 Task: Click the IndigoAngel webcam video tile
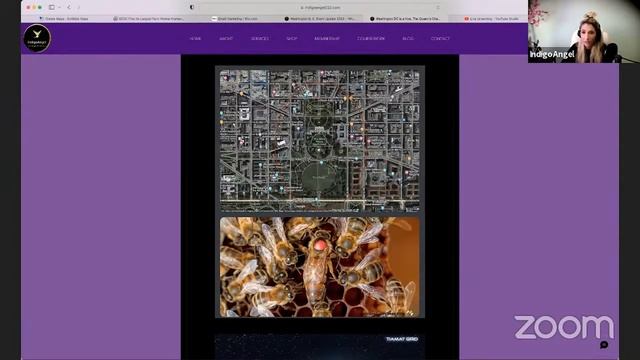(584, 31)
